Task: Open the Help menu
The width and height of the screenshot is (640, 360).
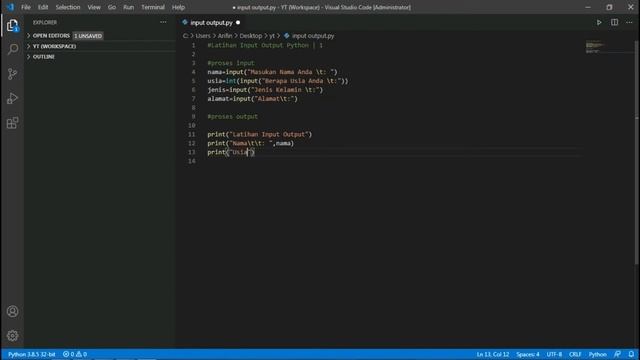Action: point(178,7)
